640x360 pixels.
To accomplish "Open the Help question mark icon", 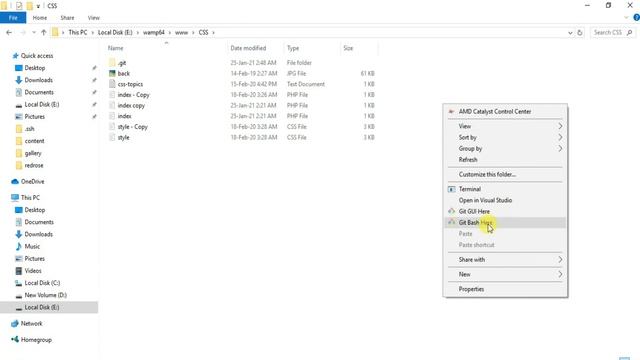I will (636, 18).
